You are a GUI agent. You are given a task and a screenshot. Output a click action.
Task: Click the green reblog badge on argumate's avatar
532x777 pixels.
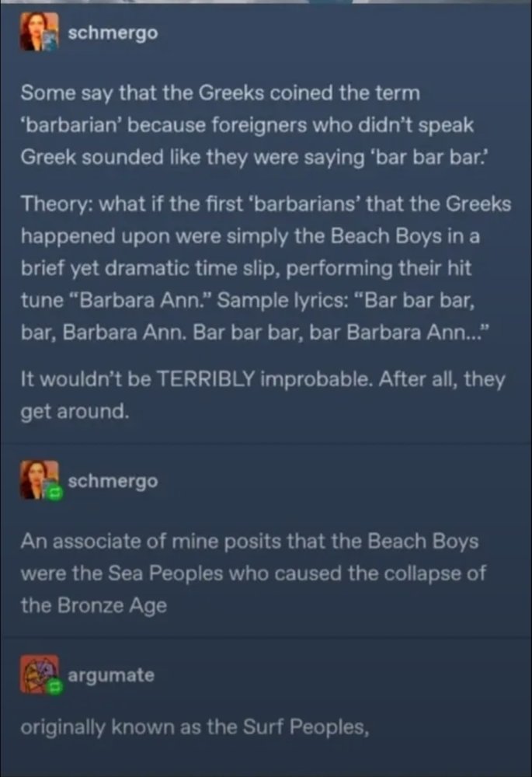(x=54, y=688)
